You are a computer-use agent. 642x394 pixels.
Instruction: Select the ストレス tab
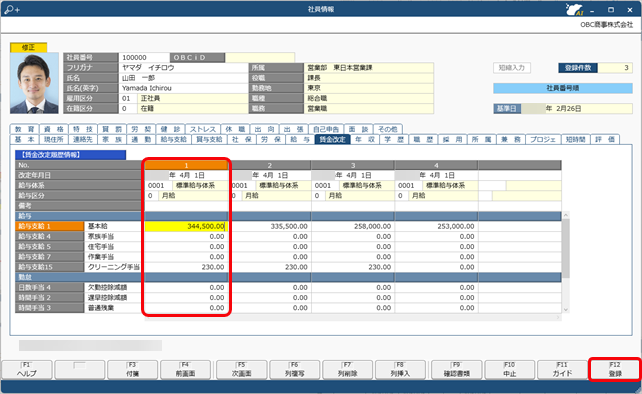pos(203,129)
